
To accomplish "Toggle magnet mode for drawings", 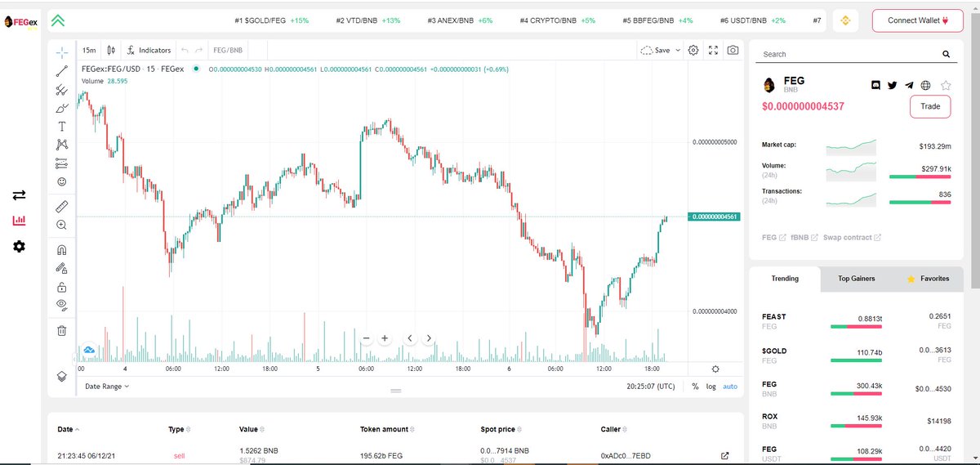I will pyautogui.click(x=61, y=249).
